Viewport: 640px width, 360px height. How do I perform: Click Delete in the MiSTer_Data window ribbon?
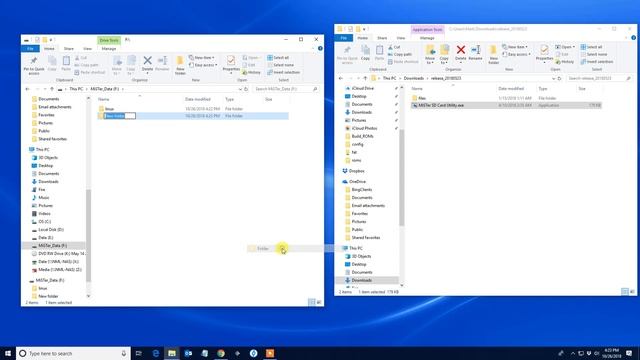pyautogui.click(x=147, y=64)
